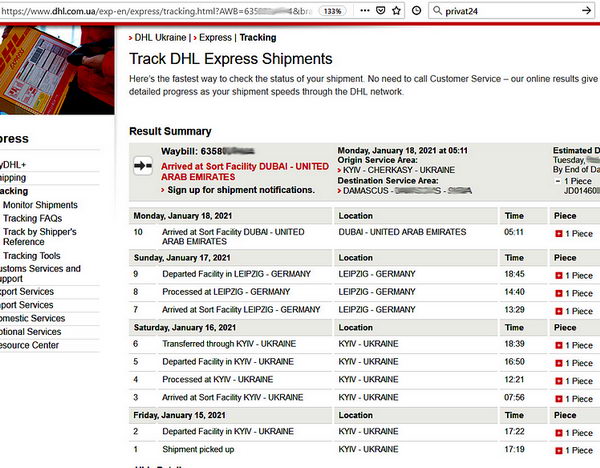Click the 'Sunday, January 17, 2021' date header
Image resolution: width=600 pixels, height=468 pixels.
click(x=182, y=258)
